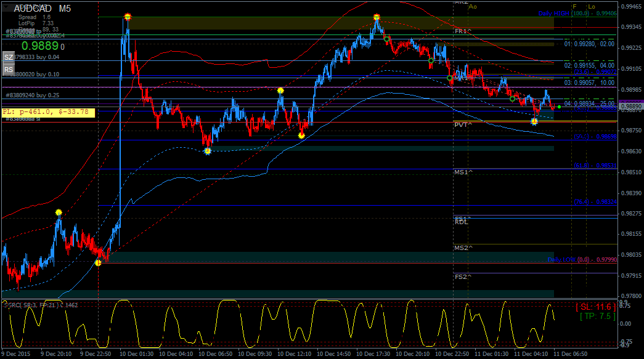Select the AUDCAD M5 chart title
Viewport: 644px width, 359px height.
(43, 9)
